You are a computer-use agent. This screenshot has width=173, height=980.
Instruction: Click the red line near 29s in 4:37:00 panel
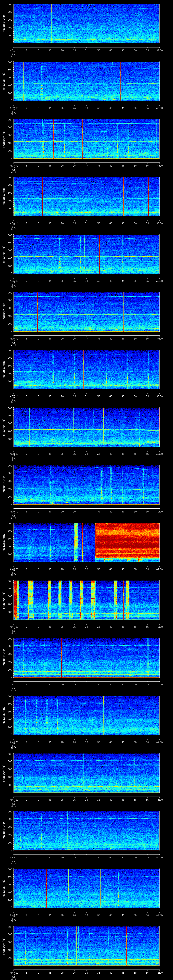coord(84,369)
